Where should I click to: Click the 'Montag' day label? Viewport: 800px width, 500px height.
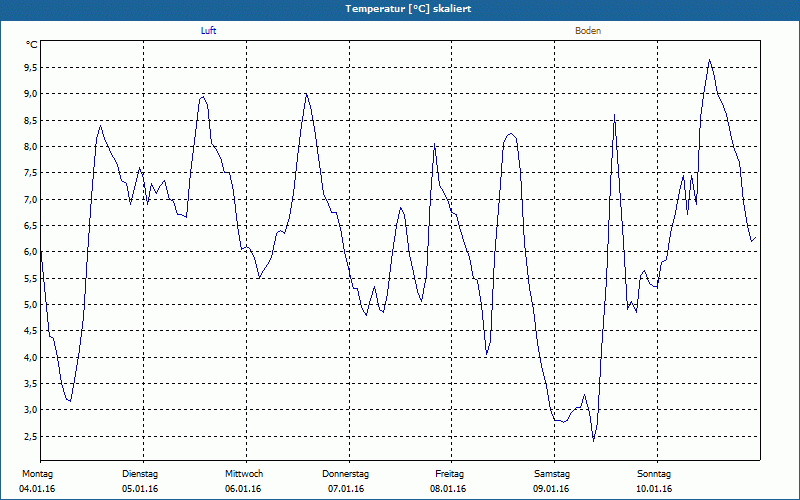click(37, 474)
